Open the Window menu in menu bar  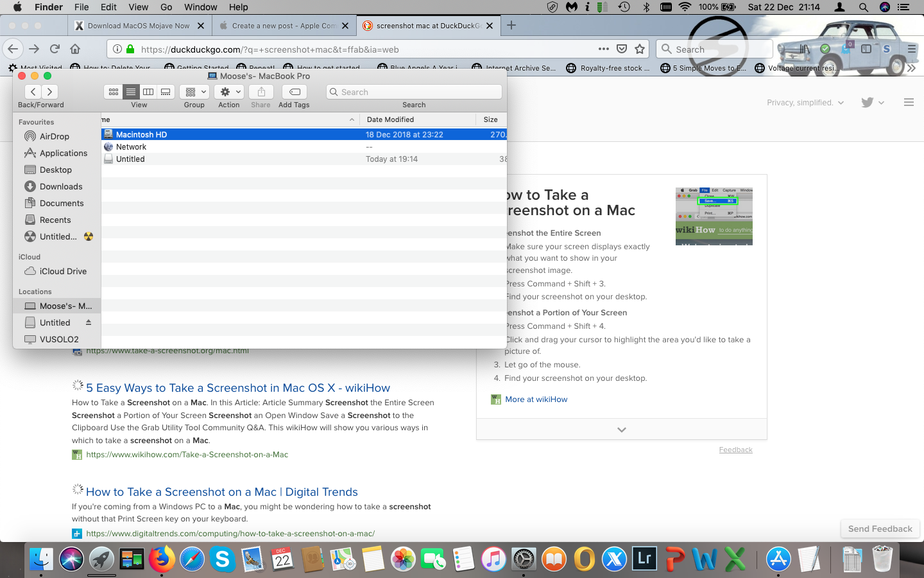pyautogui.click(x=201, y=7)
